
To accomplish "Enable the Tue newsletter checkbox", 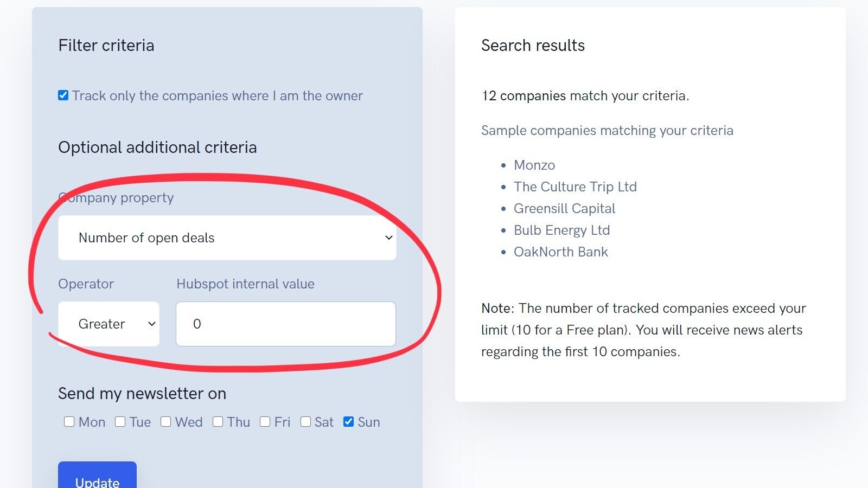I will (120, 422).
